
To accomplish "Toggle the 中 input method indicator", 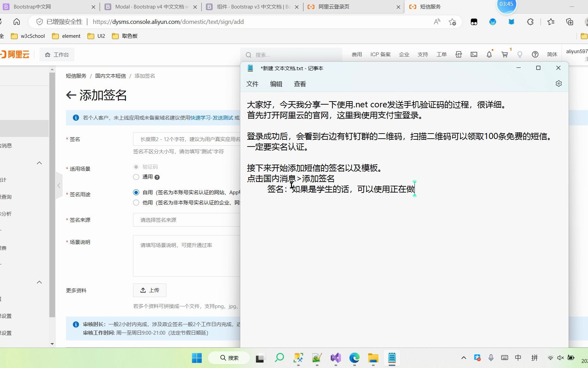I will pos(518,357).
